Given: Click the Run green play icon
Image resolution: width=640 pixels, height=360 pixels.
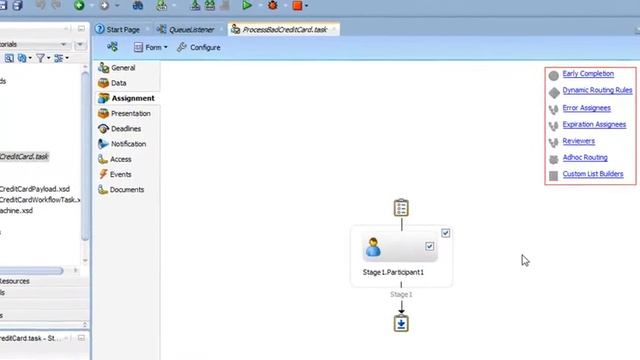Looking at the screenshot, I should 247,5.
